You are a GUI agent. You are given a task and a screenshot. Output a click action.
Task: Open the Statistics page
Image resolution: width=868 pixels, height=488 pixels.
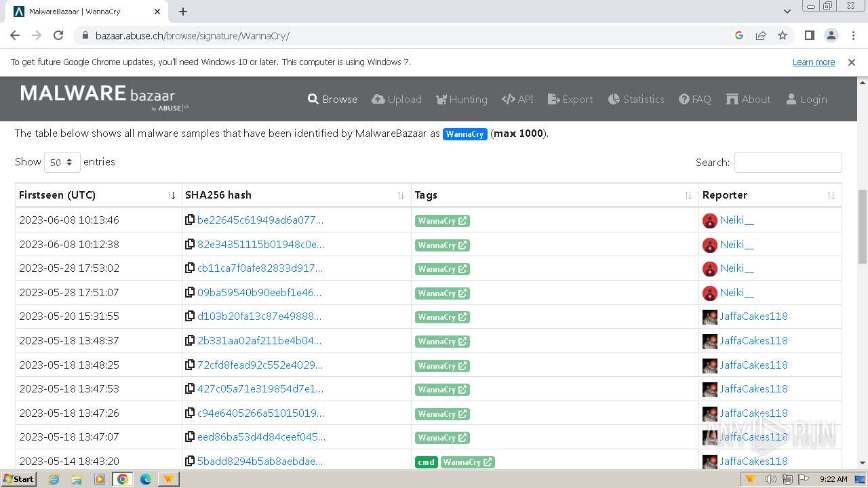coord(636,99)
